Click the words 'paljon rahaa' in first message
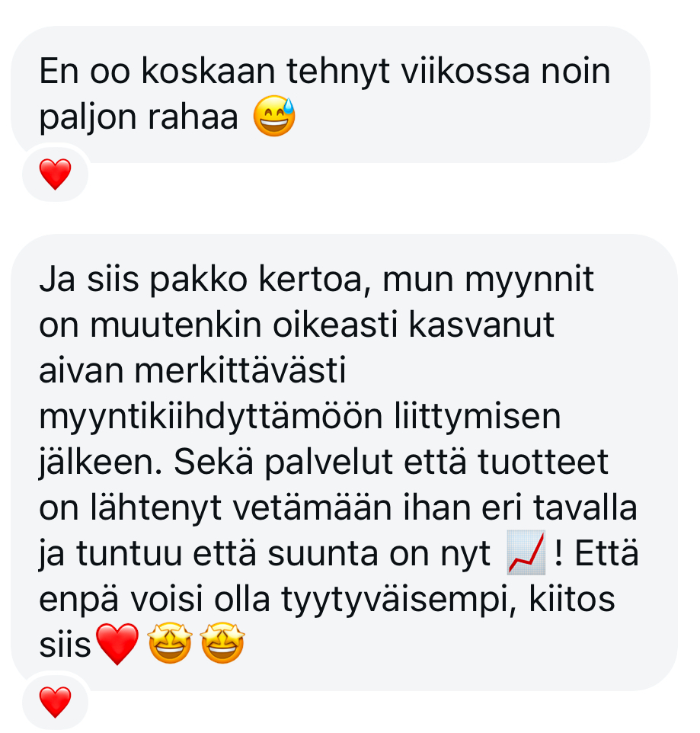Image resolution: width=700 pixels, height=733 pixels. 139,118
